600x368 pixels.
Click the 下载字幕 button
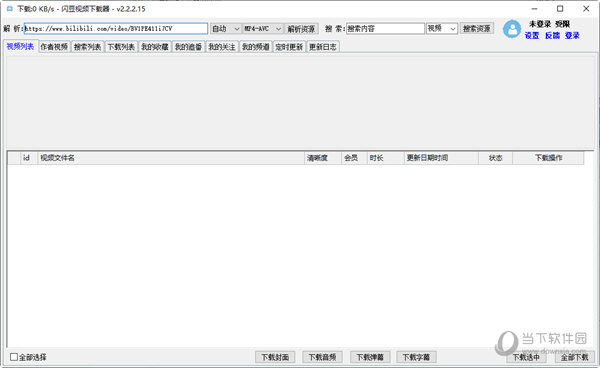416,357
